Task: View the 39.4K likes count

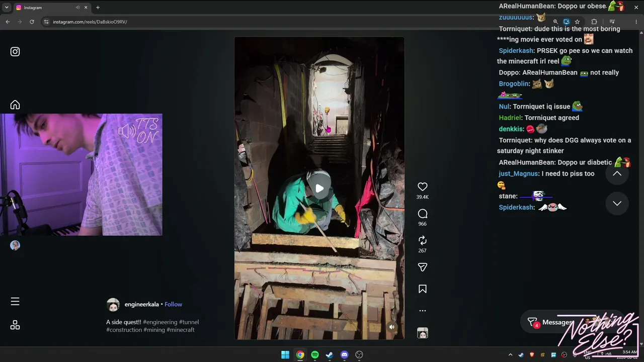Action: (423, 197)
